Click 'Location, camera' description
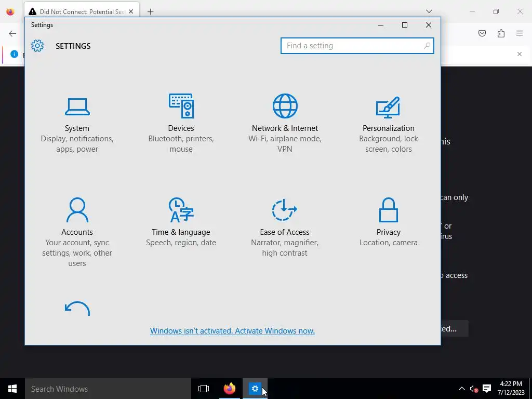The height and width of the screenshot is (399, 532). (389, 243)
